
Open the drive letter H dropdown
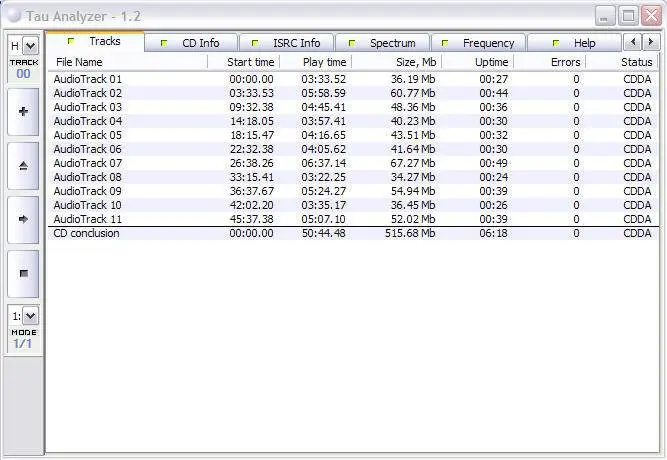(x=30, y=46)
